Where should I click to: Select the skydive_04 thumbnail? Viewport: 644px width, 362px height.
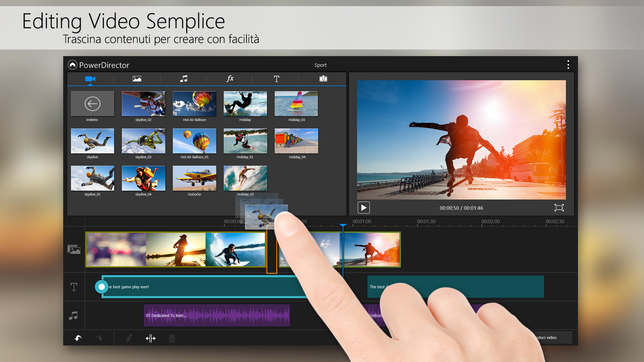[x=143, y=178]
